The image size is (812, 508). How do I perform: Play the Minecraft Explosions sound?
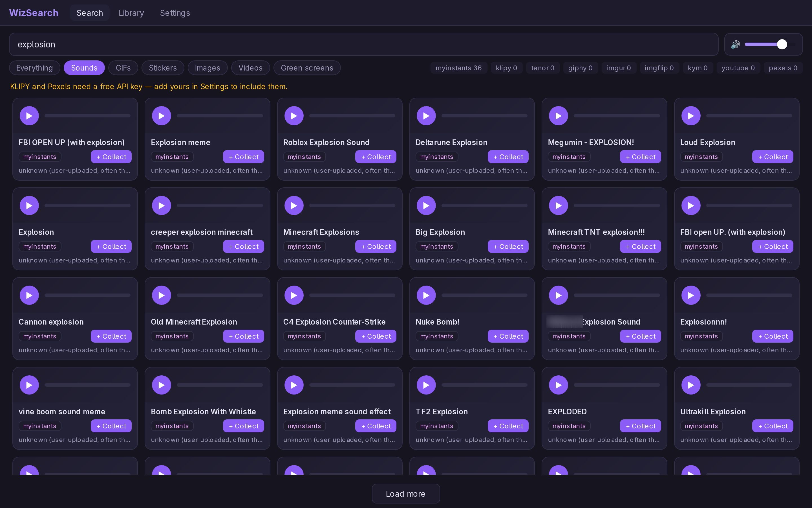tap(294, 205)
